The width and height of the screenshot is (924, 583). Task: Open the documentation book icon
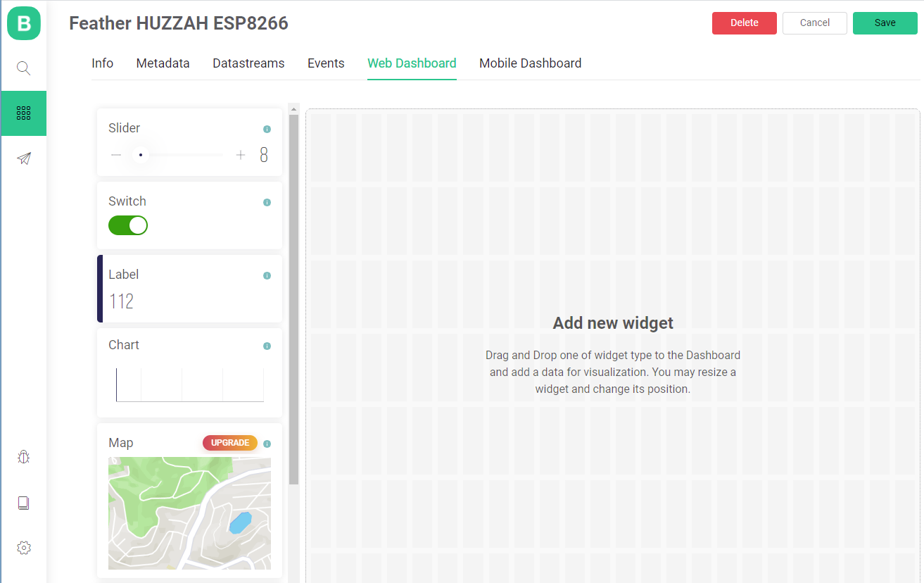24,503
